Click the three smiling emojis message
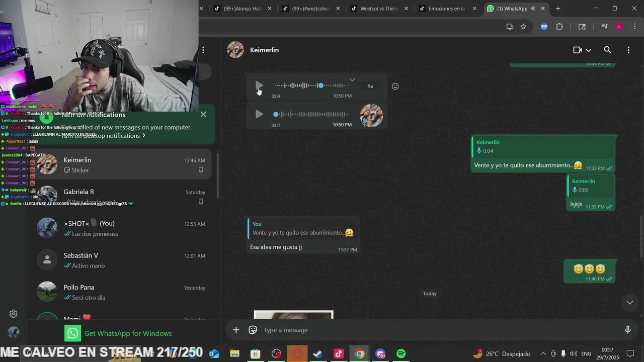 click(x=589, y=271)
